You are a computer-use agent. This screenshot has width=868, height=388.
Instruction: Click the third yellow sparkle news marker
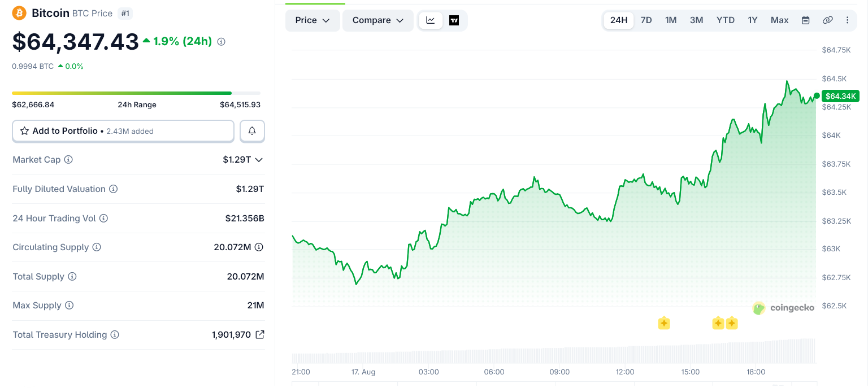pyautogui.click(x=731, y=324)
